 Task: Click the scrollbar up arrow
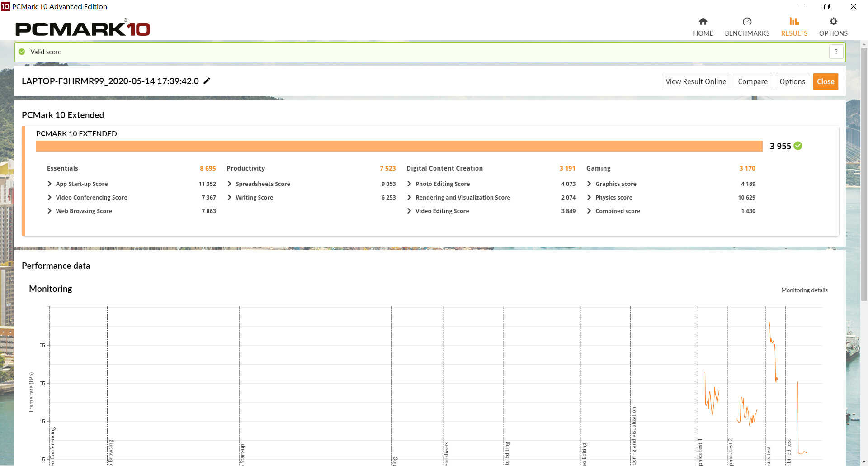point(864,44)
